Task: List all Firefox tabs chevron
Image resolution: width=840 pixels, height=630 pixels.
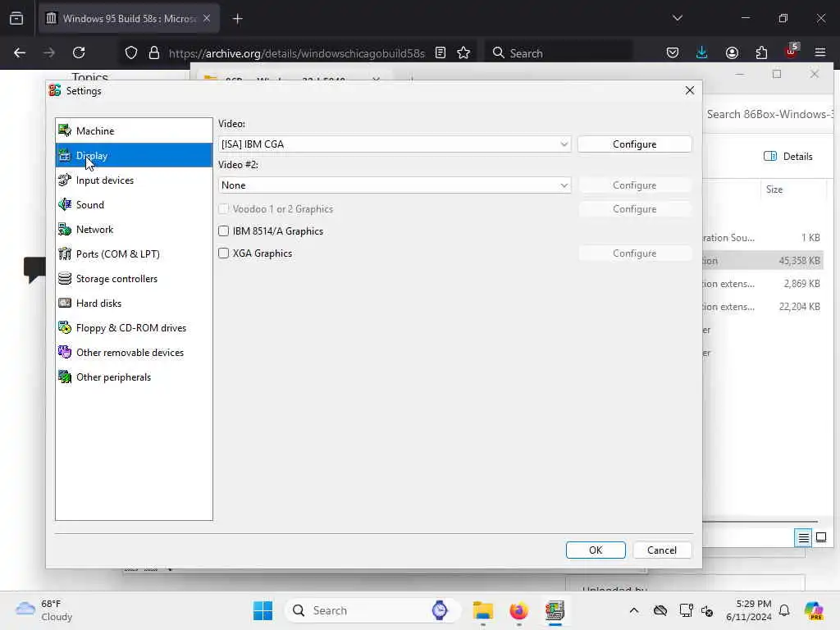Action: click(x=677, y=18)
